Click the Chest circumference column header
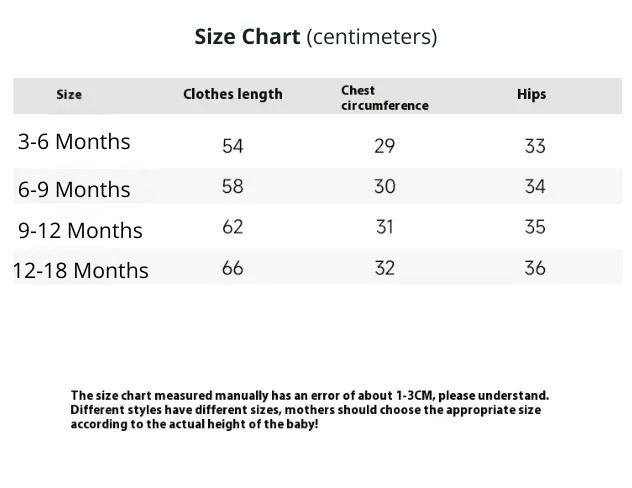632x488 pixels. click(384, 98)
